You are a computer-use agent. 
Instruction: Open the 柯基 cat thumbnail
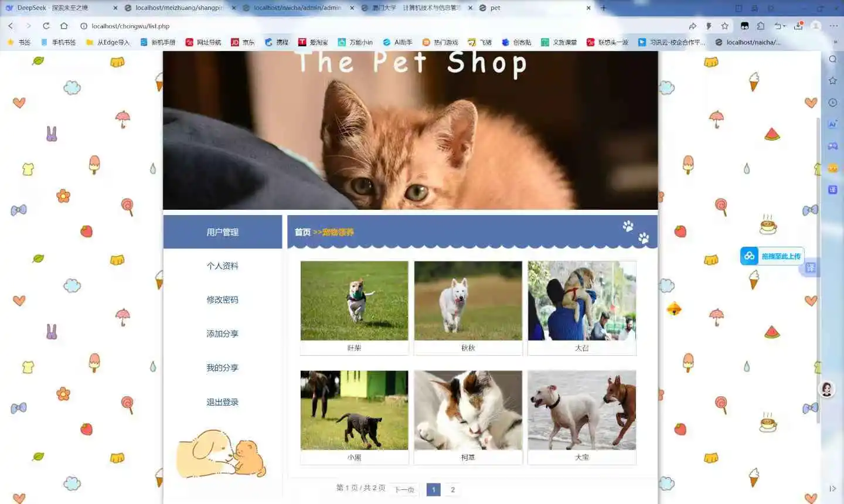467,410
